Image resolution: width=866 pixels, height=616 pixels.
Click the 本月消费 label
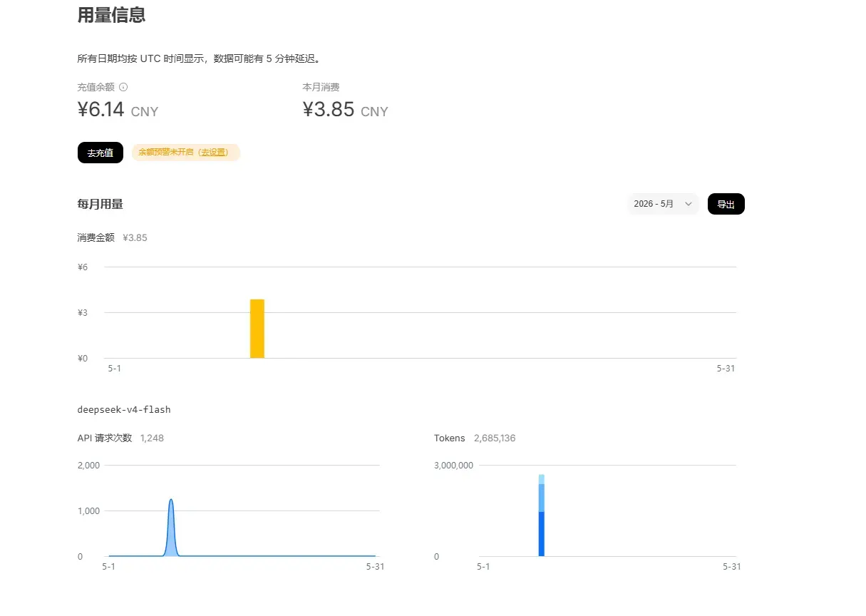pos(321,87)
